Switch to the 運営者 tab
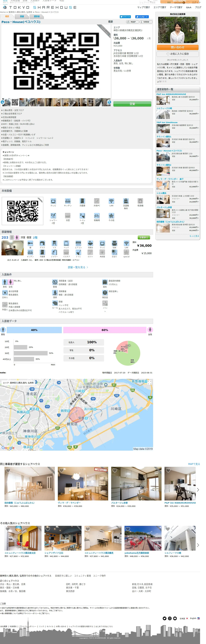 coord(37,16)
